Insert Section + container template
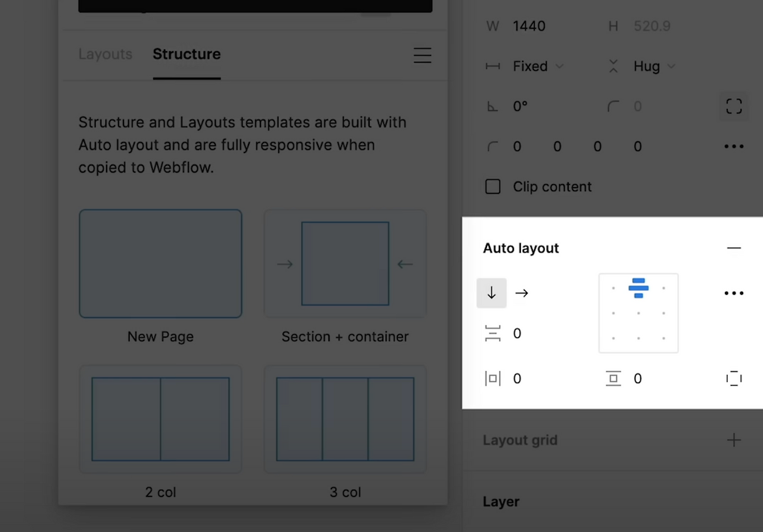The height and width of the screenshot is (532, 763). coord(345,263)
